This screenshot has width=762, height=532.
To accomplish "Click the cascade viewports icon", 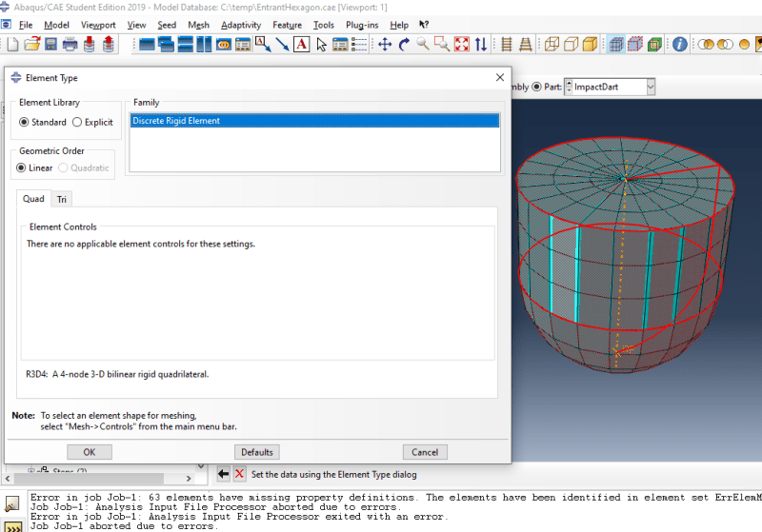I will coord(166,45).
